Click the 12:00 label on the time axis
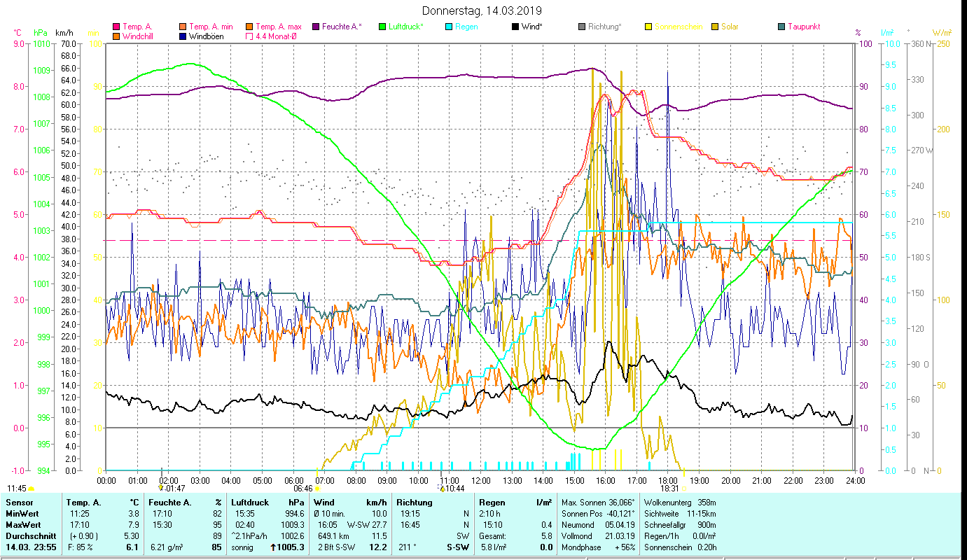Screen dimensions: 967x560 pos(481,480)
